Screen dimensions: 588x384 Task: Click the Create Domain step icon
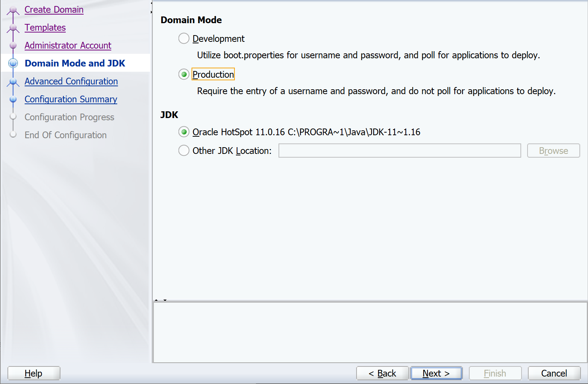tap(13, 10)
